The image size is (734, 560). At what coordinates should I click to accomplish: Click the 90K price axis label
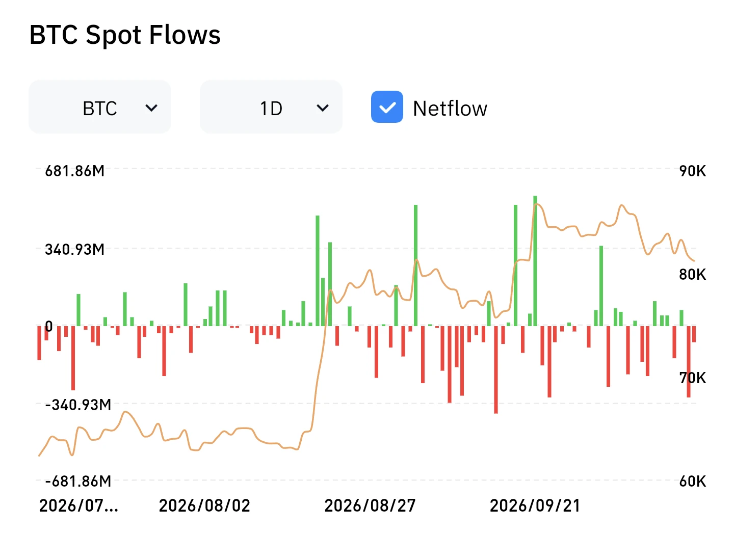692,171
